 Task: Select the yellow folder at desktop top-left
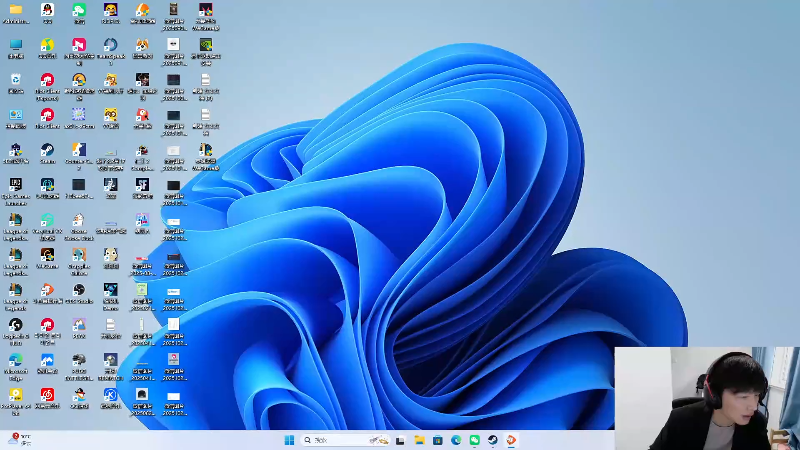[x=15, y=11]
